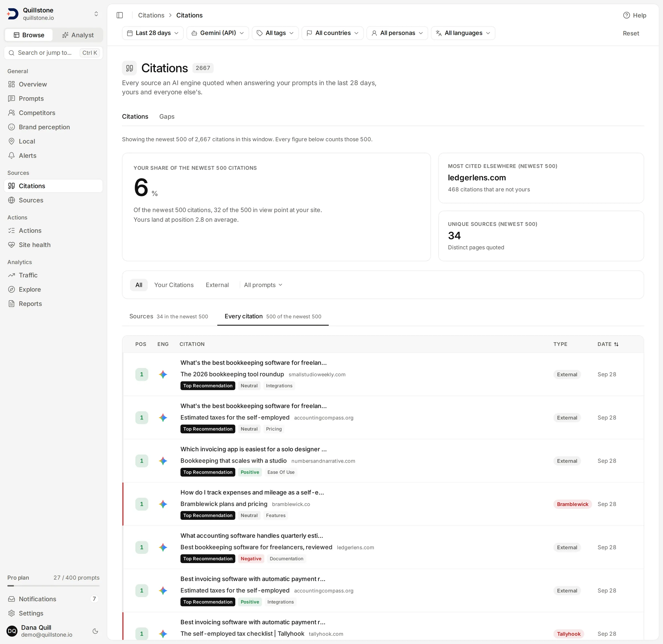Click 'Best bookkeeping software for freelancers, reviewed'
Image resolution: width=663 pixels, height=644 pixels.
tap(256, 547)
